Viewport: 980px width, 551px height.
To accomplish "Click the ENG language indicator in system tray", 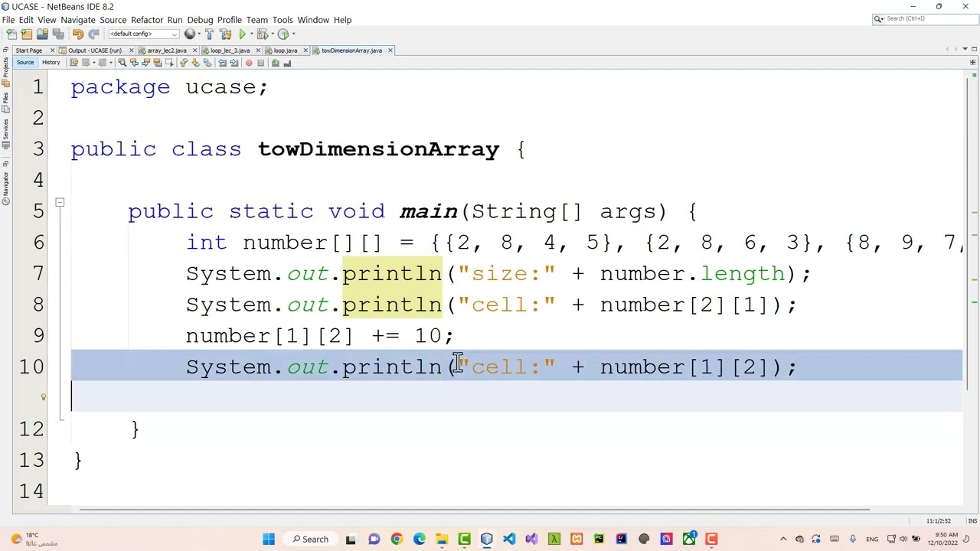I will 872,540.
